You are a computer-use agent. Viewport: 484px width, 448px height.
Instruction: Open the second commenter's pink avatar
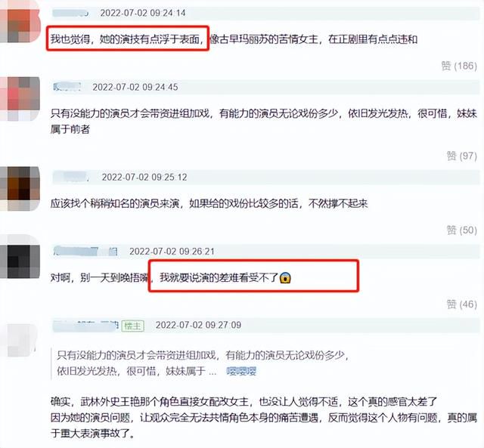click(20, 98)
